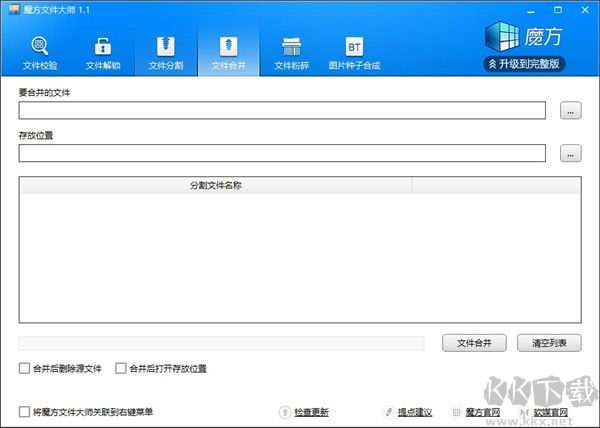600x428 pixels.
Task: Select the 文件解锁 unlock tool icon
Action: [x=103, y=54]
